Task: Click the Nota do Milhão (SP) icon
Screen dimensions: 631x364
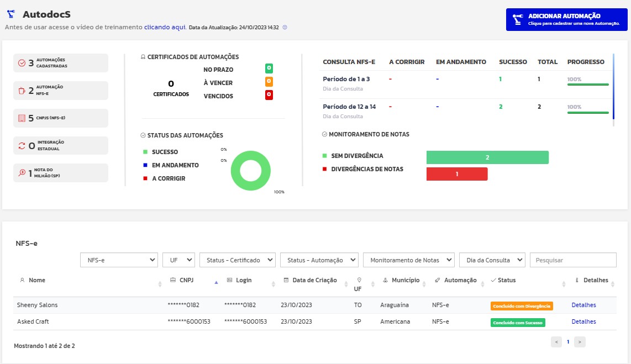Action: pos(22,173)
